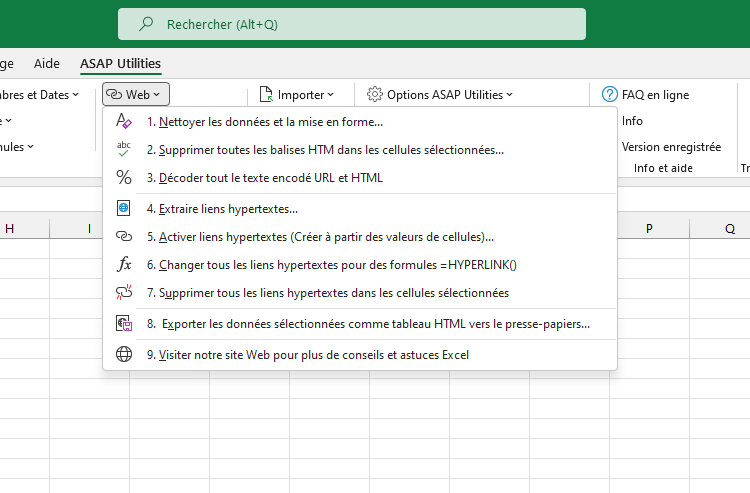Click the broken-link icon for Supprimer liens
Screen dimensions: 750x493
124,292
